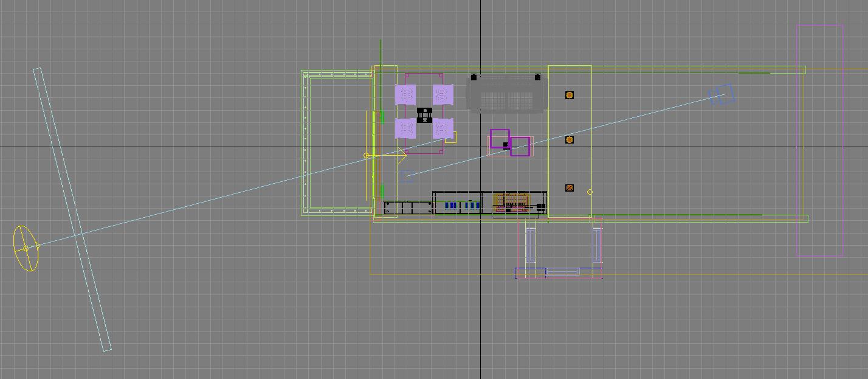Select the large gray sofa object
Screen dimensions: 868x379
(x=506, y=94)
